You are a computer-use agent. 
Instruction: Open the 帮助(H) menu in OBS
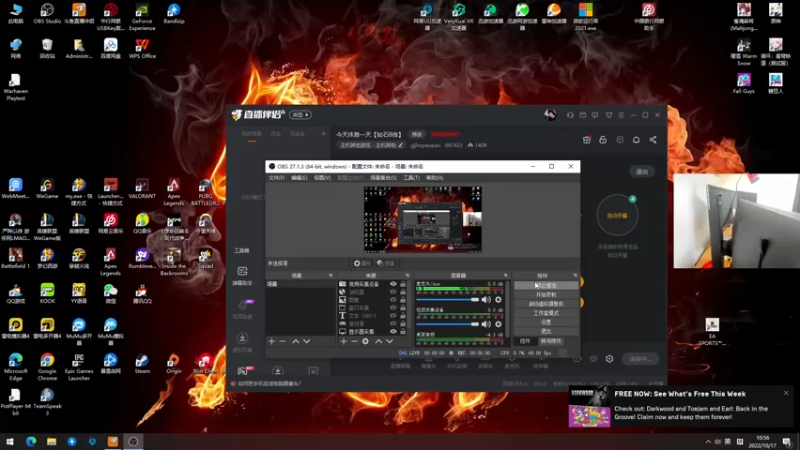[435, 178]
